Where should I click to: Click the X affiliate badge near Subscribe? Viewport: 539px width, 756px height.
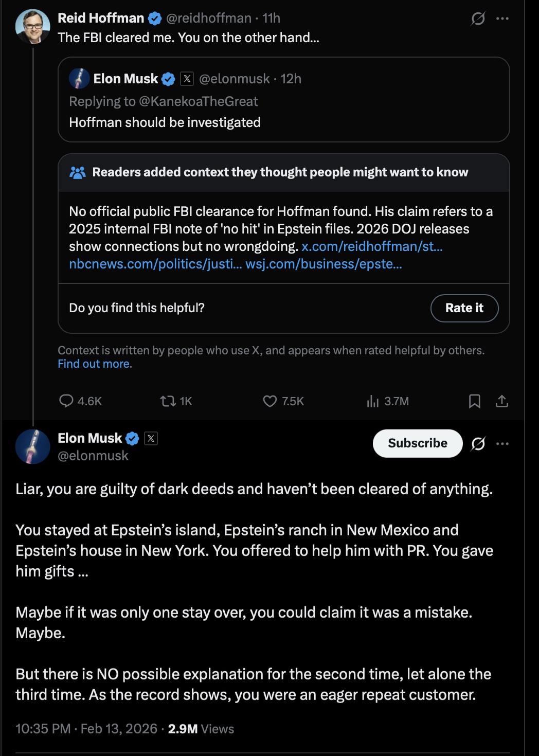point(151,438)
